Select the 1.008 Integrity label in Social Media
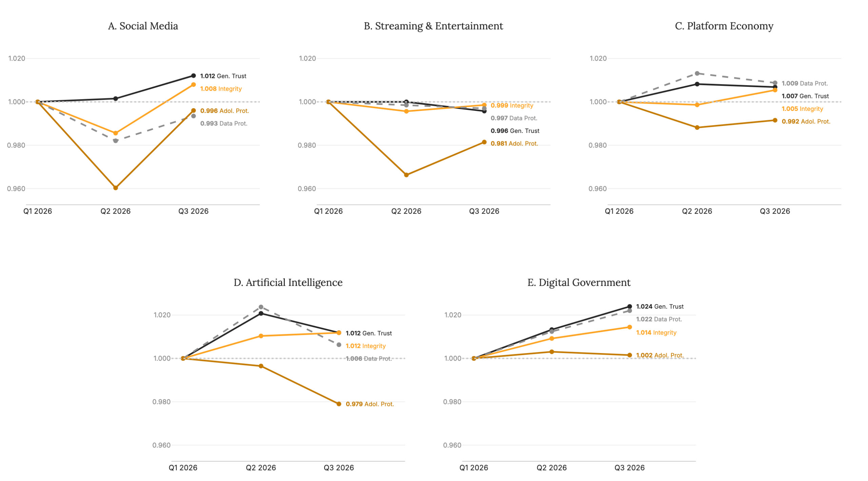This screenshot has height=481, width=868. (221, 89)
